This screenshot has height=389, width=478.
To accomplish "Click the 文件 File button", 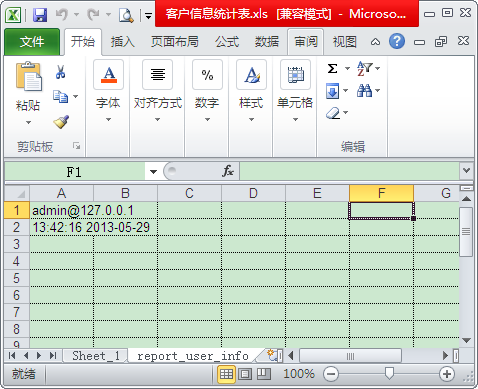I will 32,42.
